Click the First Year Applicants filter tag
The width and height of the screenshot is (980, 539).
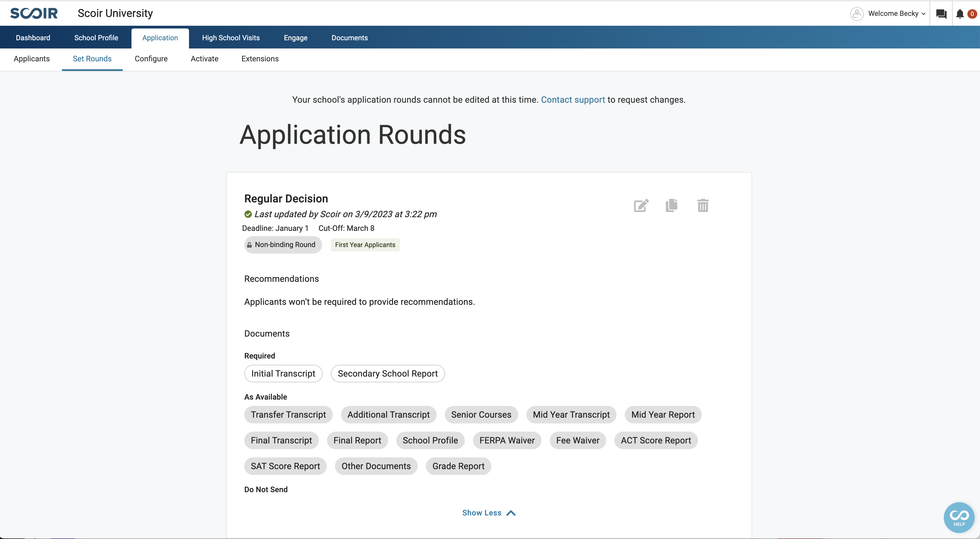365,244
